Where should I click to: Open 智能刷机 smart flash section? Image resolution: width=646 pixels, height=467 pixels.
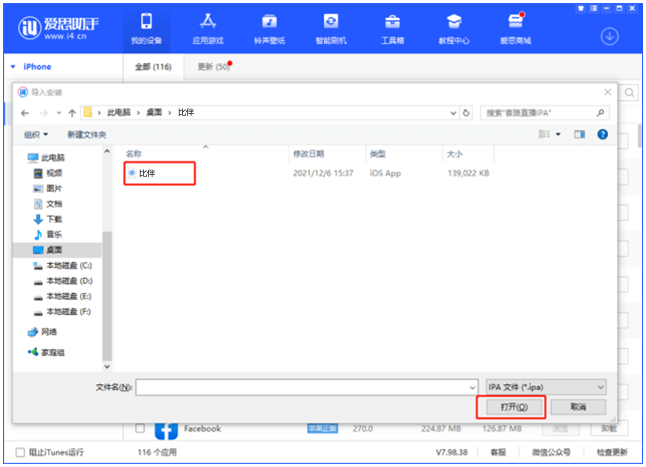[331, 27]
